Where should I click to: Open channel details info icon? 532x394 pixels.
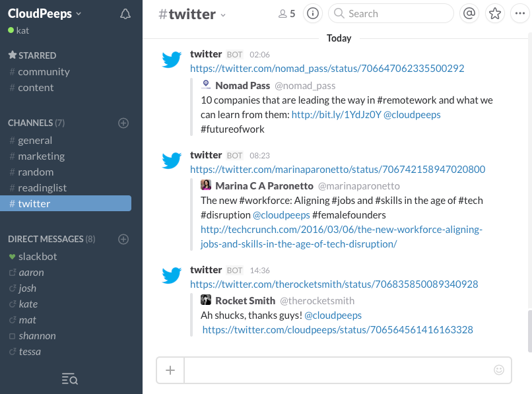(x=312, y=14)
